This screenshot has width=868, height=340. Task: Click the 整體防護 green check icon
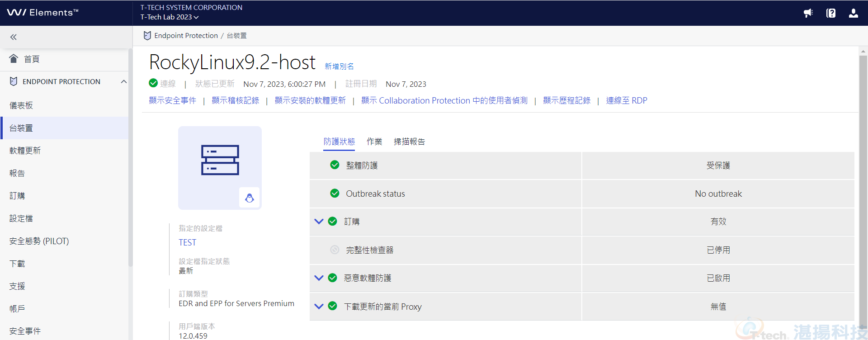pos(335,165)
